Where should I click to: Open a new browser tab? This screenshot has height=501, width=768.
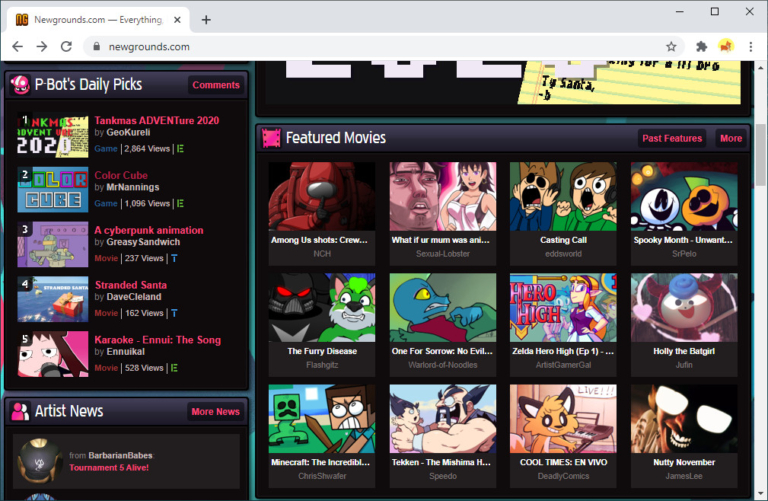[x=206, y=19]
